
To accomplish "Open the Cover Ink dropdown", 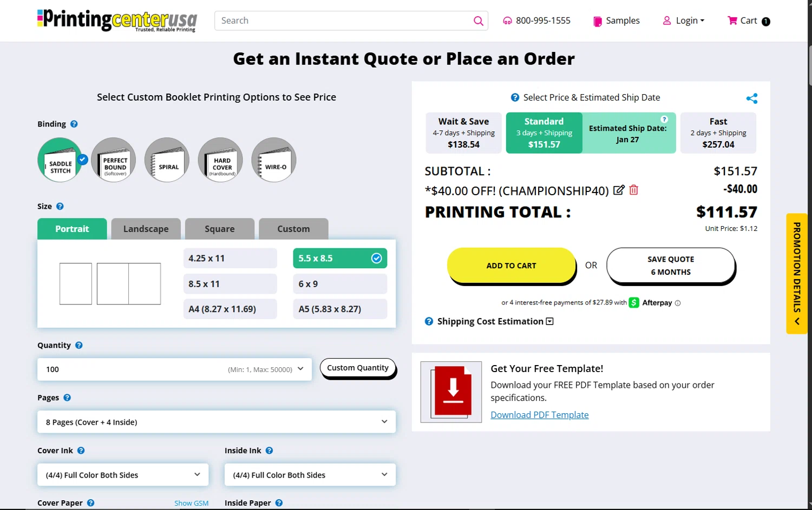I will (123, 475).
